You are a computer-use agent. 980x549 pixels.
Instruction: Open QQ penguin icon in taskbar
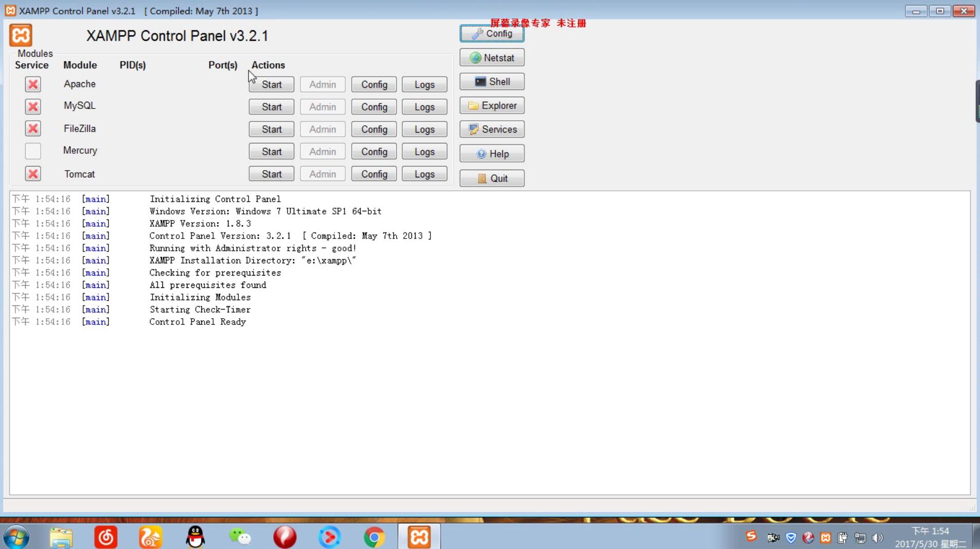tap(195, 537)
